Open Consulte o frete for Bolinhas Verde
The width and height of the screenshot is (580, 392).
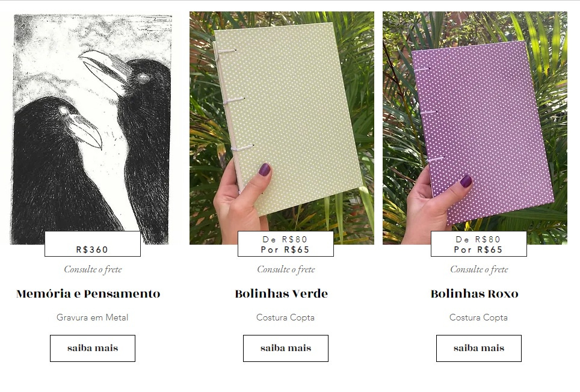(286, 269)
